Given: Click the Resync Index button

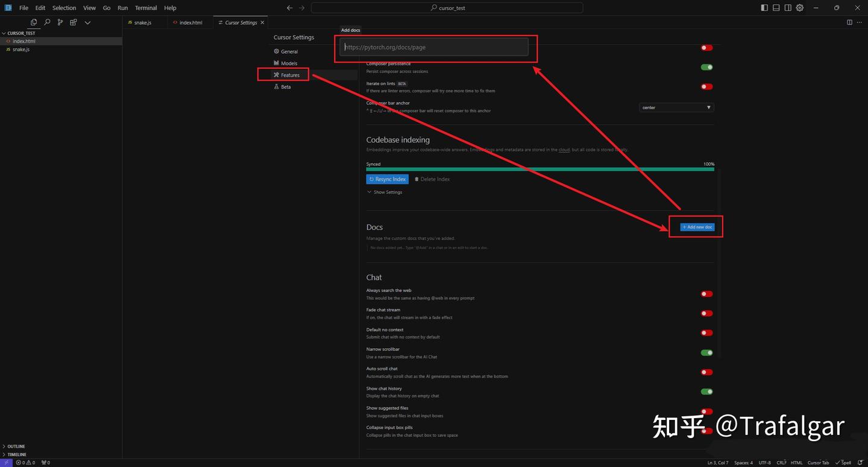Looking at the screenshot, I should point(388,179).
